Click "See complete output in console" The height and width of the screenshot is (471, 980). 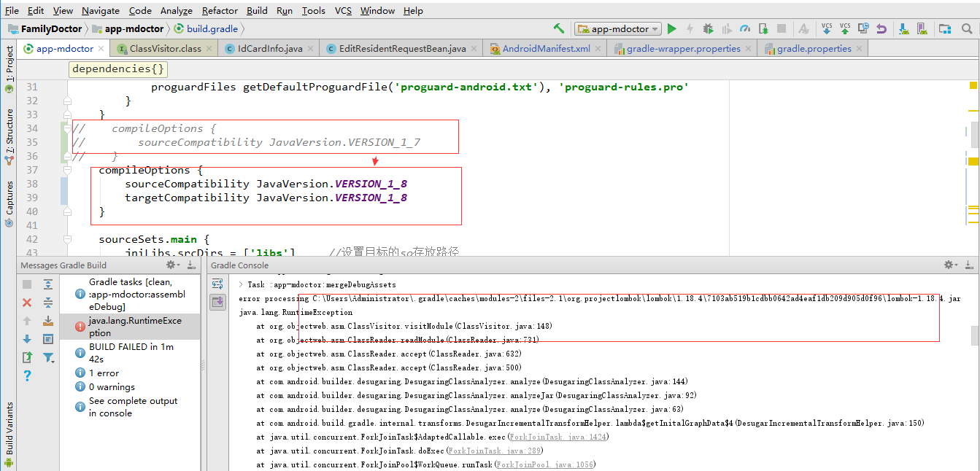[x=134, y=405]
